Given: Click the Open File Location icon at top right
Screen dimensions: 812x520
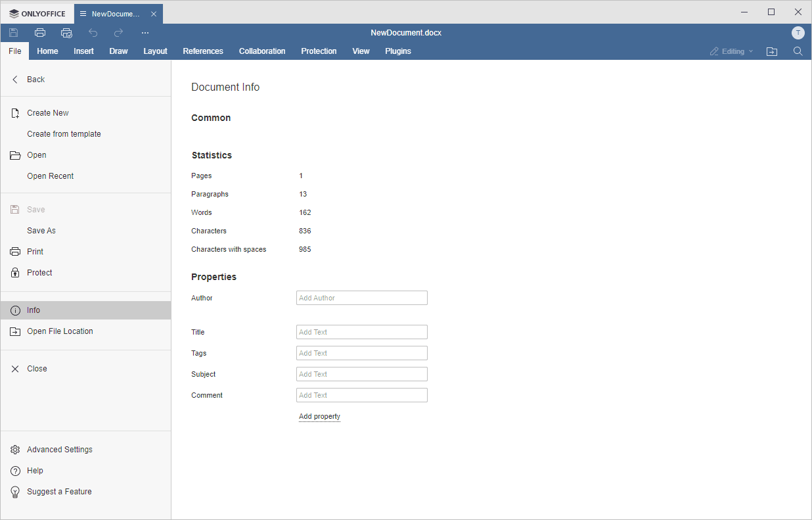Looking at the screenshot, I should (x=772, y=51).
